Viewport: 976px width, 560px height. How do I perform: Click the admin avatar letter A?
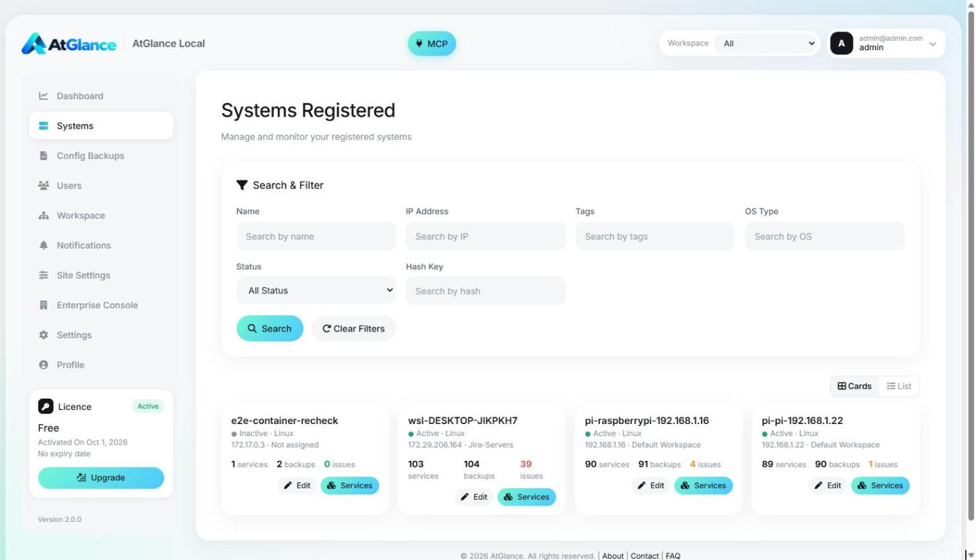click(x=842, y=44)
